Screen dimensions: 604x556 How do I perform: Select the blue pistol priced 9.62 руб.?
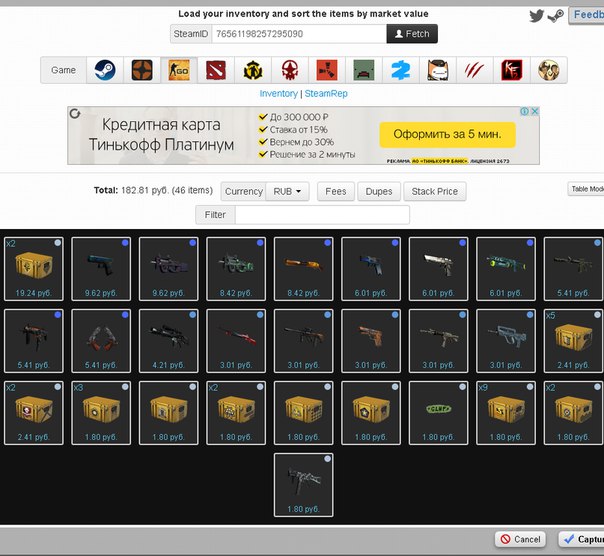point(101,269)
